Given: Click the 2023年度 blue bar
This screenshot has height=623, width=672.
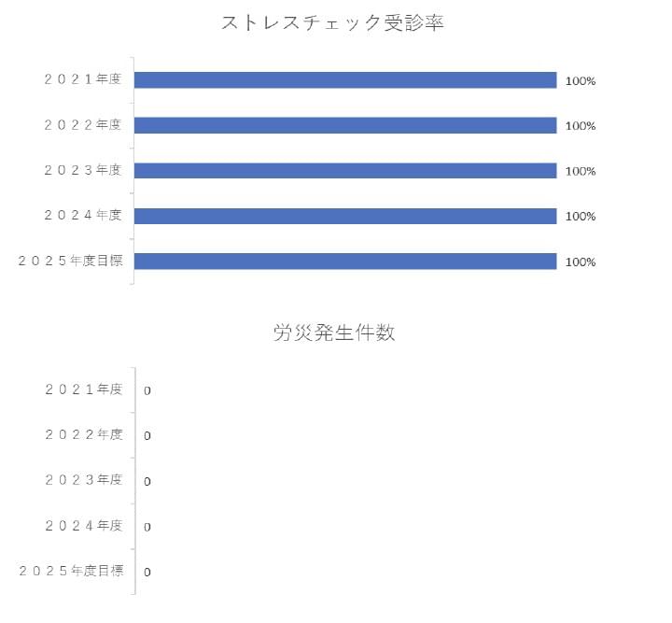Looking at the screenshot, I should (x=345, y=171).
